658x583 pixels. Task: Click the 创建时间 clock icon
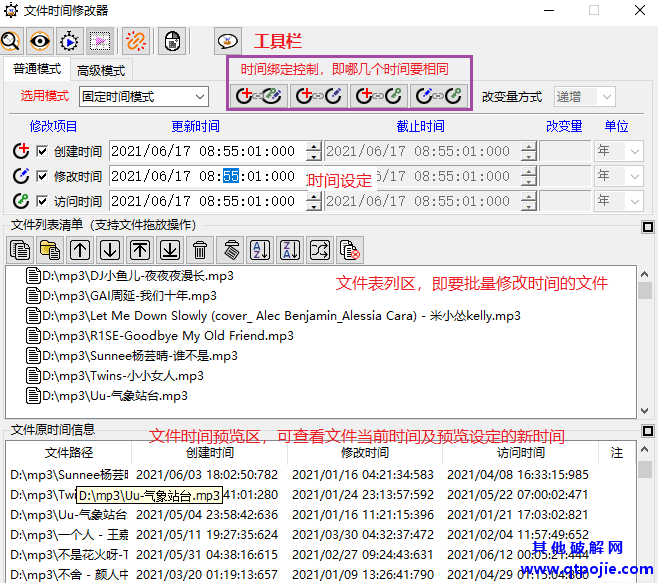pyautogui.click(x=21, y=151)
